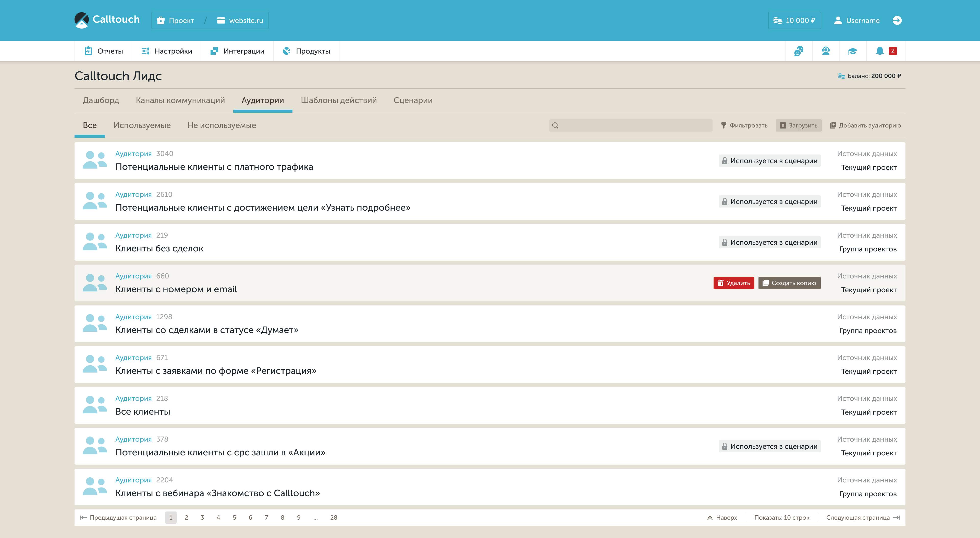980x538 pixels.
Task: Select the Используемые filter tab
Action: 142,125
